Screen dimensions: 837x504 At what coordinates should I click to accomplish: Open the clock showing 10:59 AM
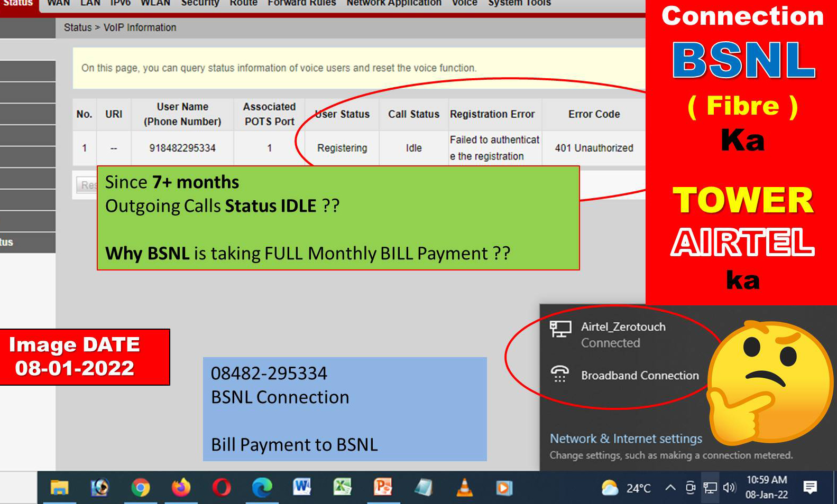point(767,487)
